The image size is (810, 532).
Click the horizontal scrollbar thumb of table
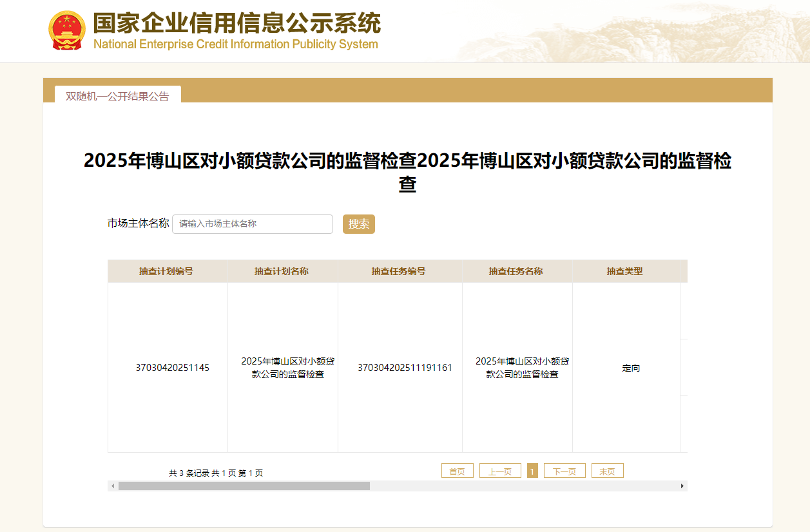pyautogui.click(x=244, y=486)
